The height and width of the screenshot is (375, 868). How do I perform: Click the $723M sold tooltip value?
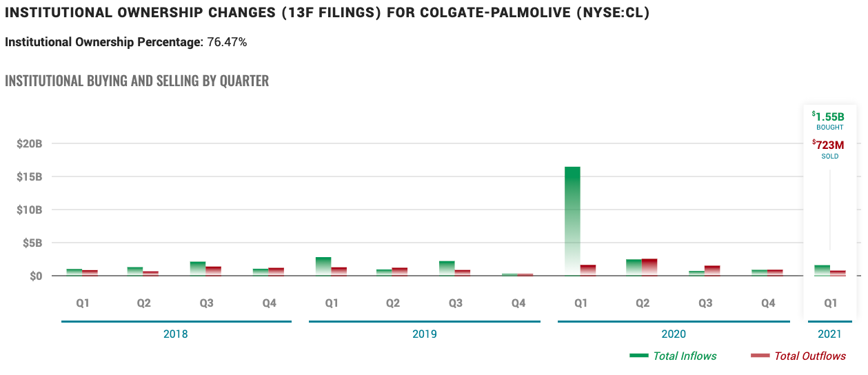click(x=828, y=145)
